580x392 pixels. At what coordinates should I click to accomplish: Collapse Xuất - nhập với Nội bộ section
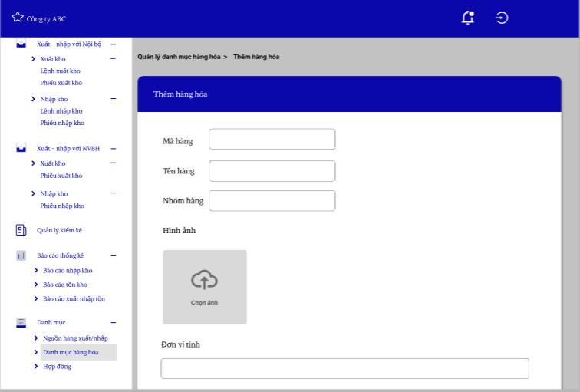[x=114, y=44]
